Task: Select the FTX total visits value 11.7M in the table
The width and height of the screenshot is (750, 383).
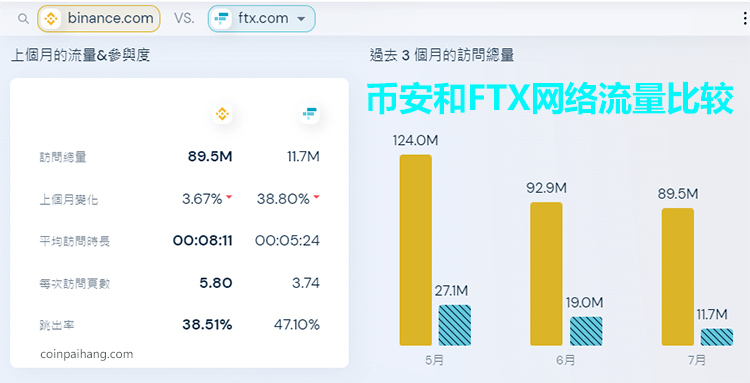Action: click(303, 156)
